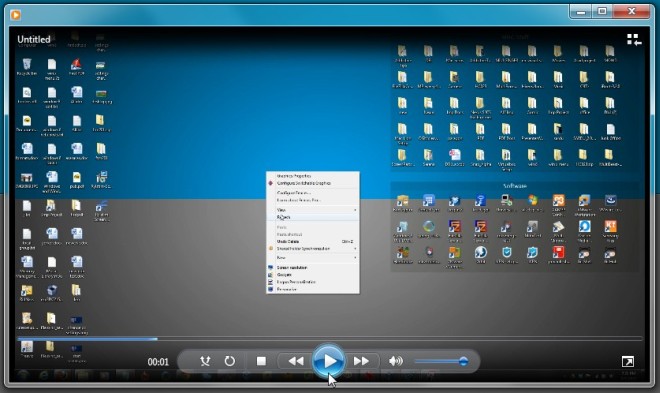The height and width of the screenshot is (393, 660).
Task: Click the rewind previous button
Action: (x=296, y=361)
